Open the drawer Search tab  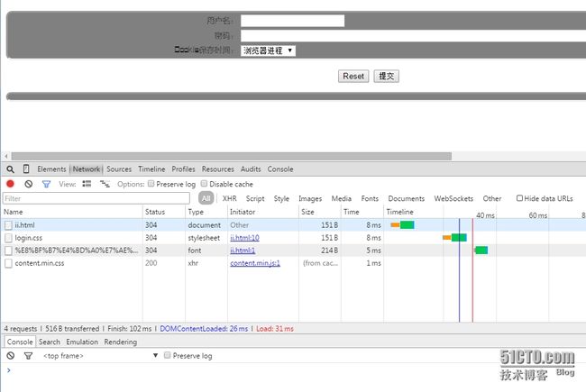click(x=50, y=342)
